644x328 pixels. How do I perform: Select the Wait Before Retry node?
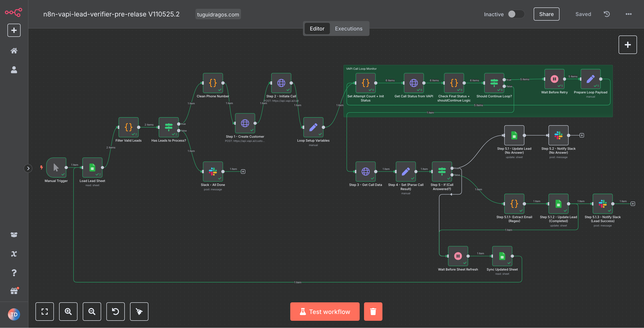tap(554, 79)
